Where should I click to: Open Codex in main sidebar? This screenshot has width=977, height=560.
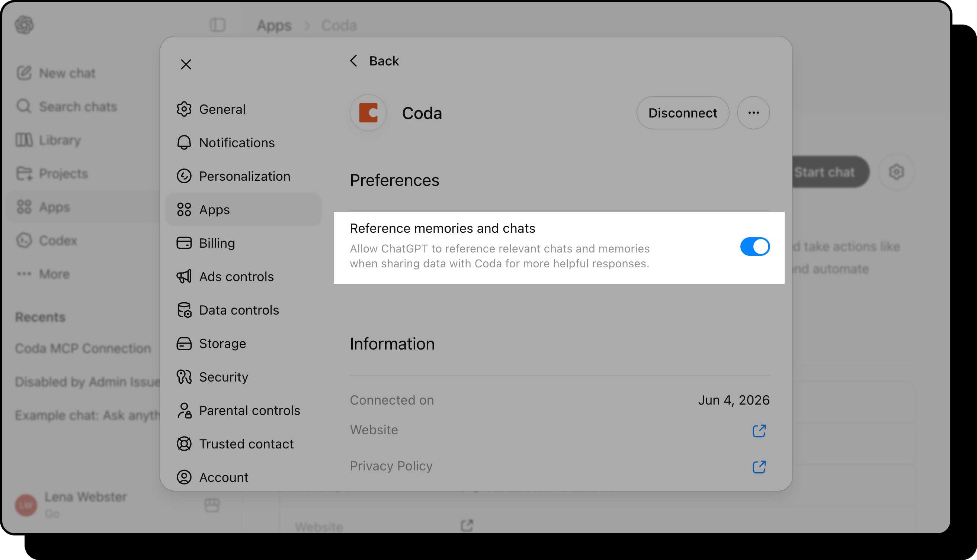[x=47, y=240]
